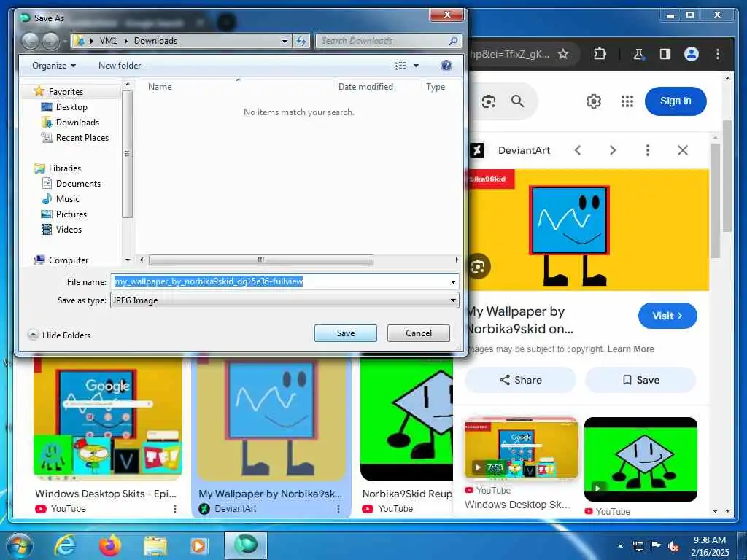The height and width of the screenshot is (560, 747).
Task: Open the Music library
Action: pos(68,198)
